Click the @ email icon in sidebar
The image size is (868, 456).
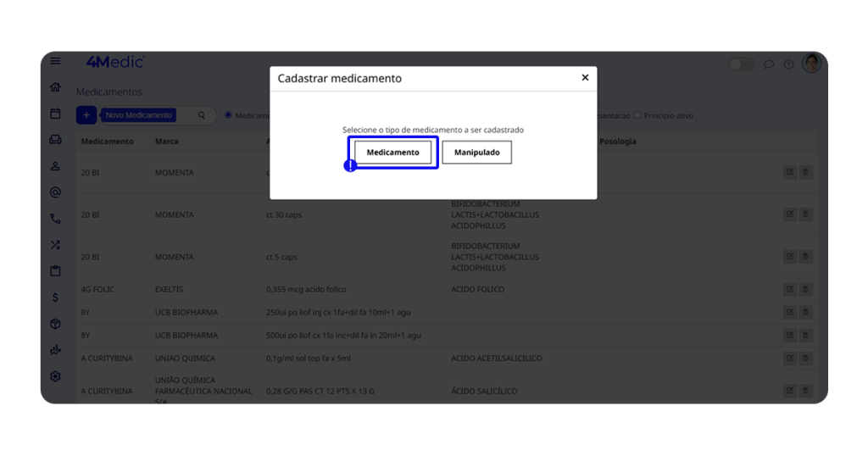(x=55, y=192)
